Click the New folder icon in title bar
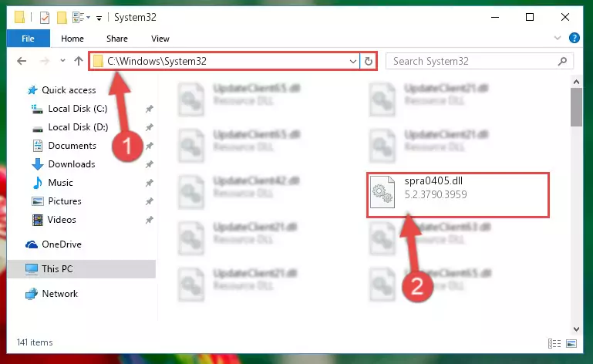 pos(62,18)
